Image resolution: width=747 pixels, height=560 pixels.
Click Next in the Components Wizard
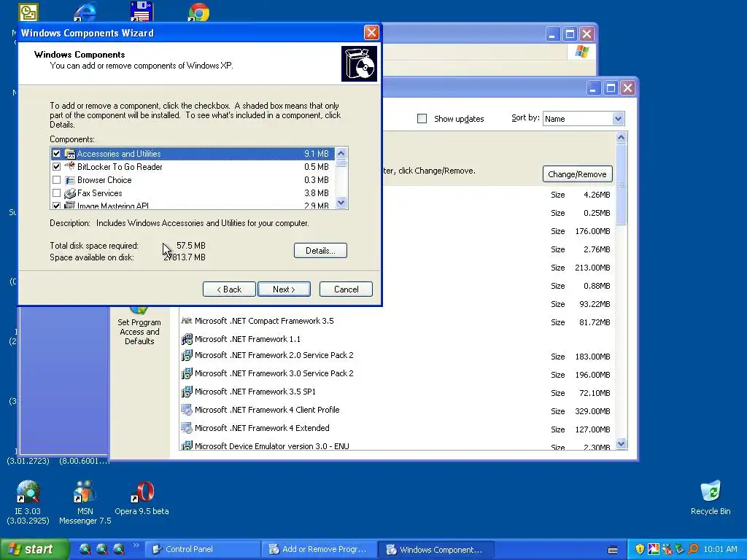coord(284,289)
